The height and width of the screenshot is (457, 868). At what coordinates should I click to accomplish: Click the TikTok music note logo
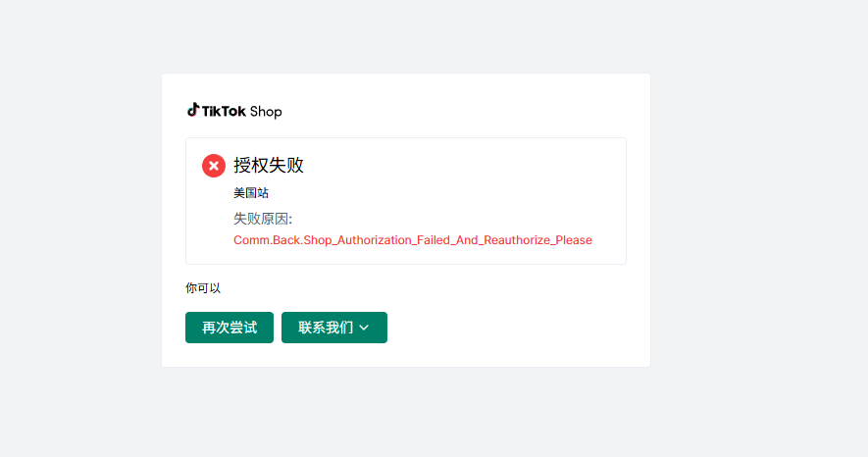(x=192, y=110)
